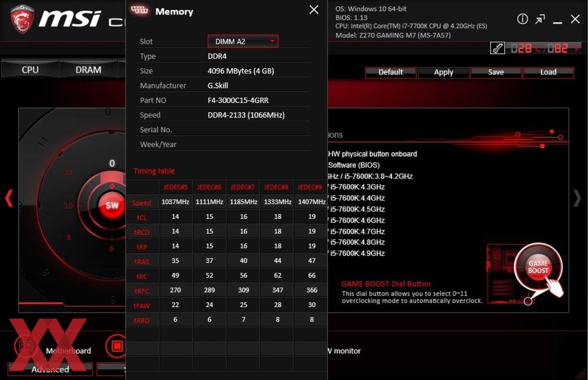
Task: Close the Memory popup window
Action: [x=314, y=10]
